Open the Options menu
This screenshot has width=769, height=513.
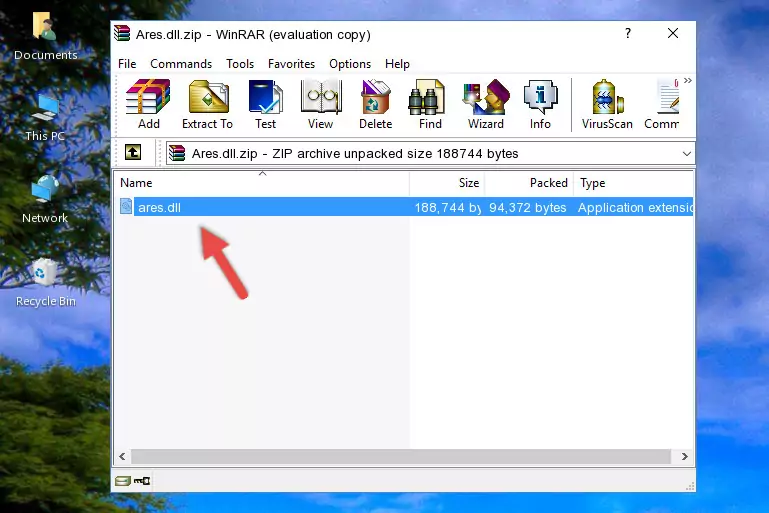click(350, 64)
